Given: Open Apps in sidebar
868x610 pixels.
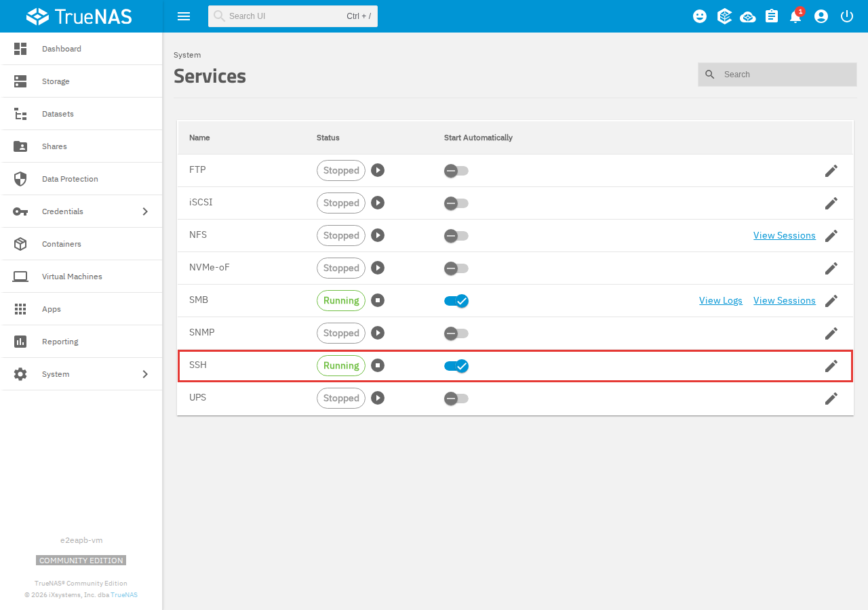Looking at the screenshot, I should [x=81, y=309].
